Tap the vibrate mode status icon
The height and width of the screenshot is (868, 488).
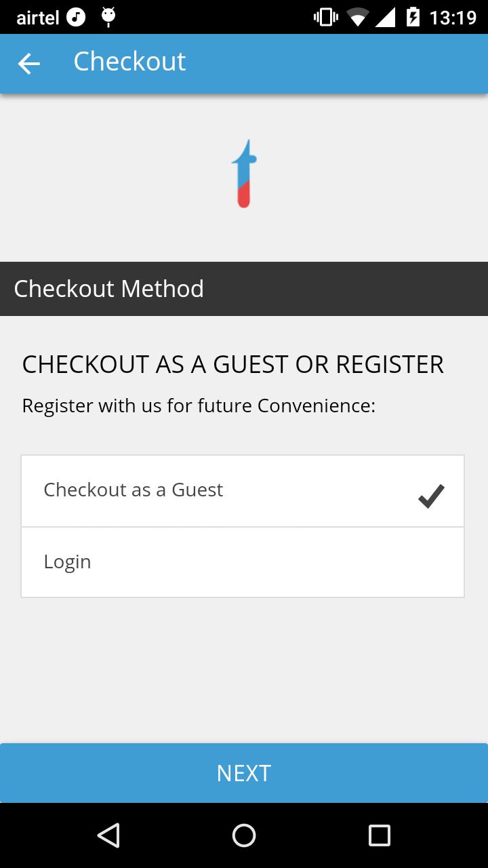click(325, 17)
